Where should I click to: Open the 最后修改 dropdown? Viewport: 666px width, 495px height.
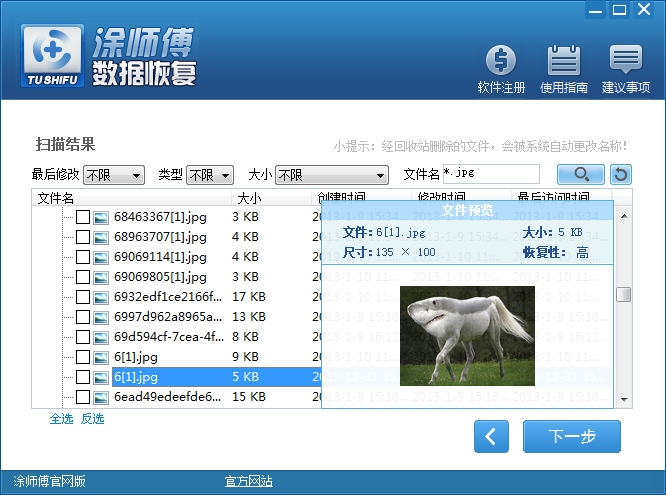click(x=114, y=175)
